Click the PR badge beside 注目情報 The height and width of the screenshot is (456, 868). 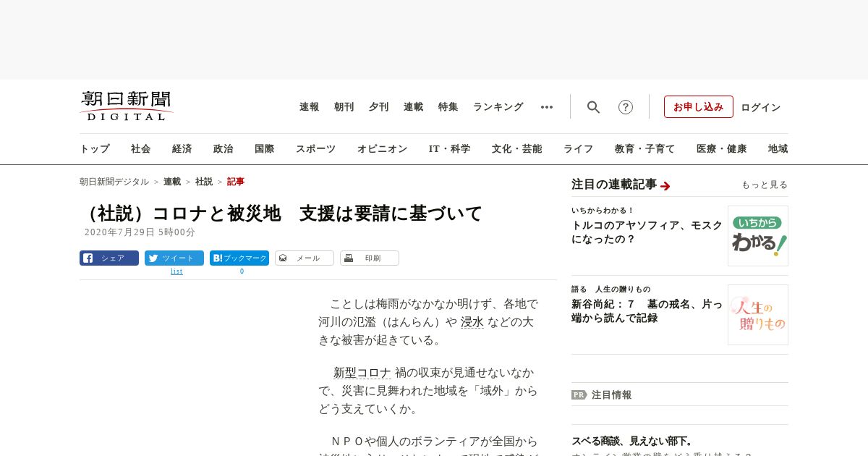579,395
